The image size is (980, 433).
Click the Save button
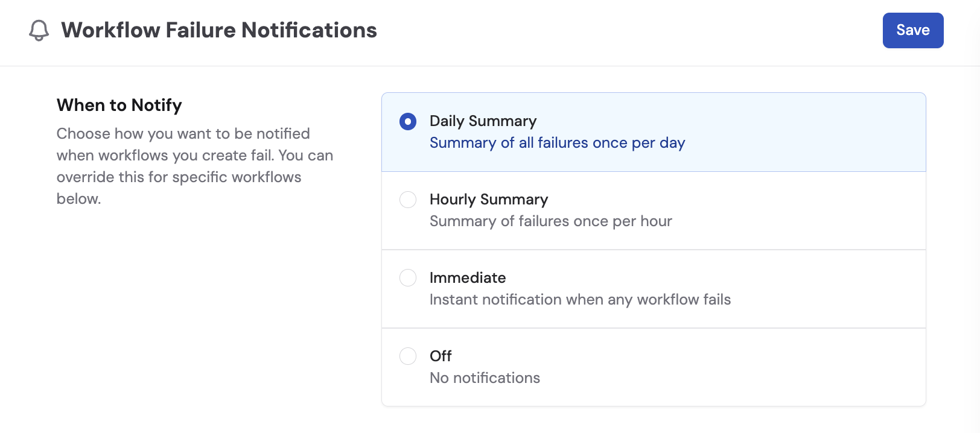tap(913, 30)
